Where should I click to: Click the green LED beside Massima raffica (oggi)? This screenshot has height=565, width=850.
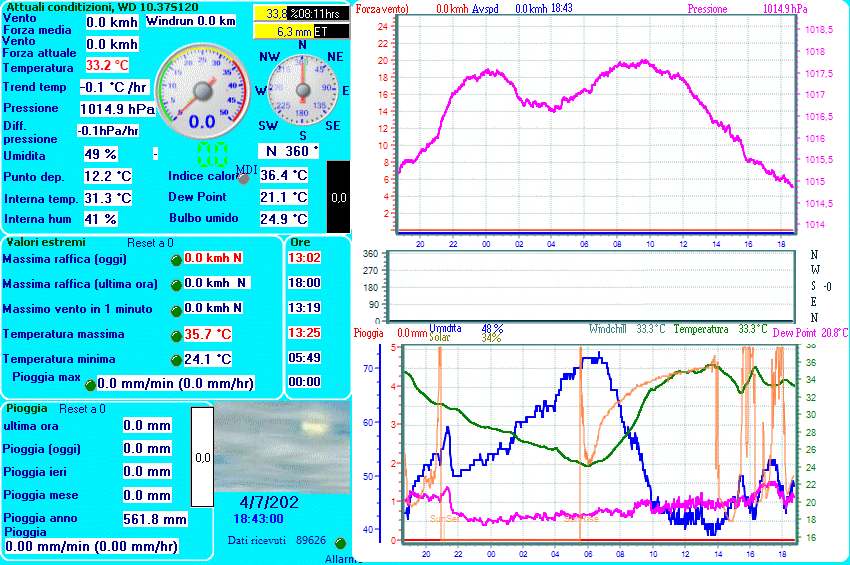click(176, 261)
